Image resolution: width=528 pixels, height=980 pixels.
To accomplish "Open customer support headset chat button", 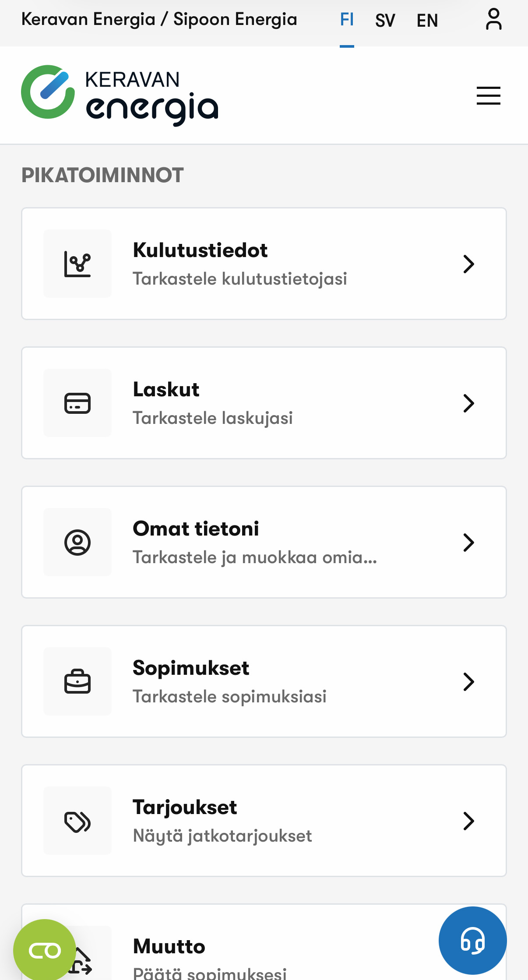I will tap(472, 940).
